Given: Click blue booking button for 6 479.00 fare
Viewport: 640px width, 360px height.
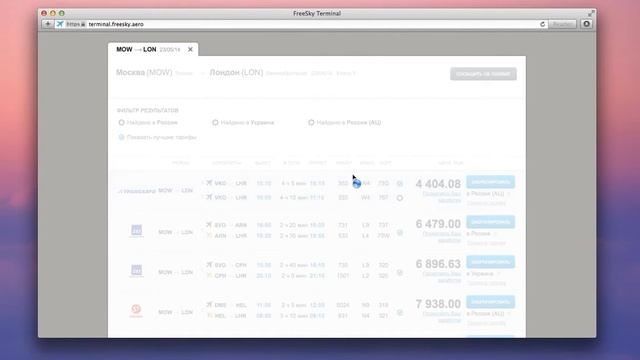Looking at the screenshot, I should pyautogui.click(x=491, y=222).
